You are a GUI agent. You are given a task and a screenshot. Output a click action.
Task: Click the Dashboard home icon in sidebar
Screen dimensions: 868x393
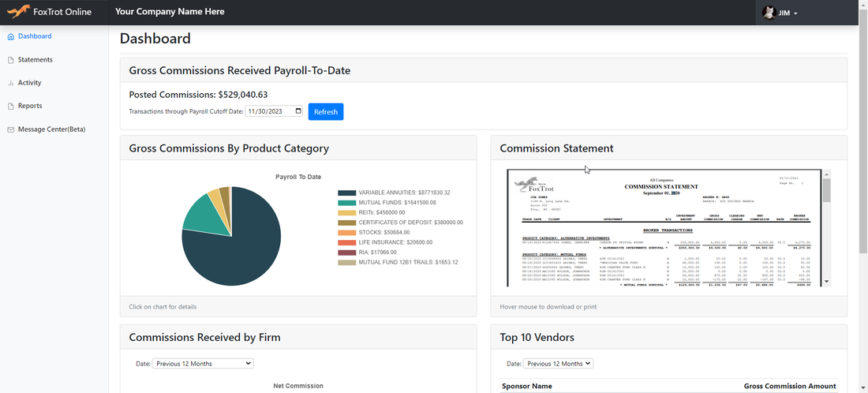point(10,36)
